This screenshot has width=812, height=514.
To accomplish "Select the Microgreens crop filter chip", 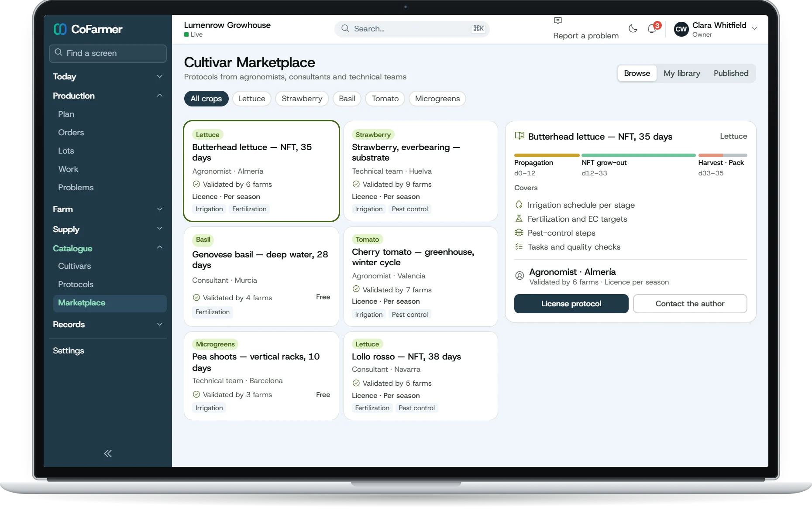I will (x=437, y=99).
